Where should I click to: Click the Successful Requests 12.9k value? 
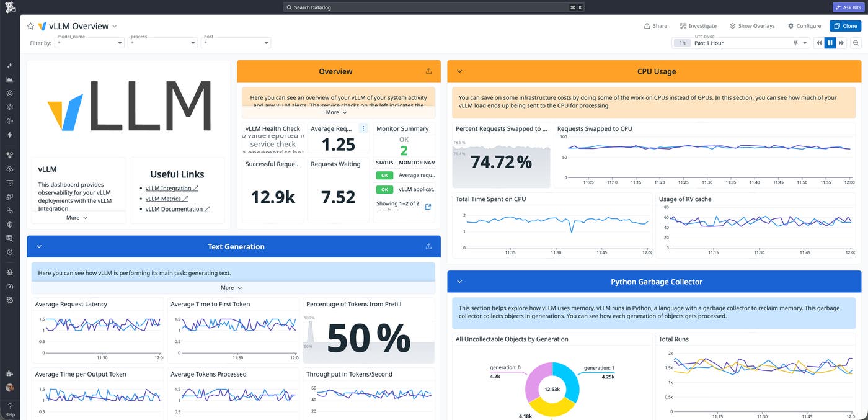(273, 197)
